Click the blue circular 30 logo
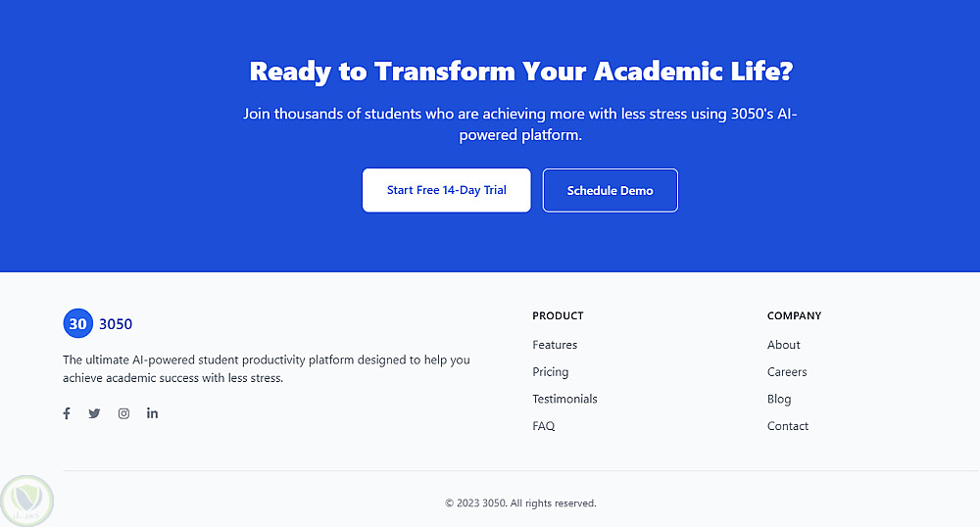This screenshot has width=980, height=527. [x=77, y=324]
